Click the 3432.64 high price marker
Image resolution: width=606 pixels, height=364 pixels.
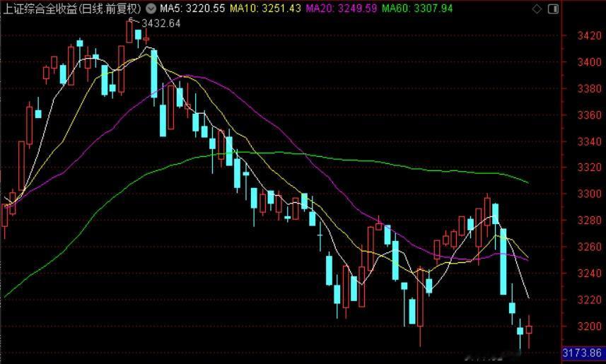(161, 23)
